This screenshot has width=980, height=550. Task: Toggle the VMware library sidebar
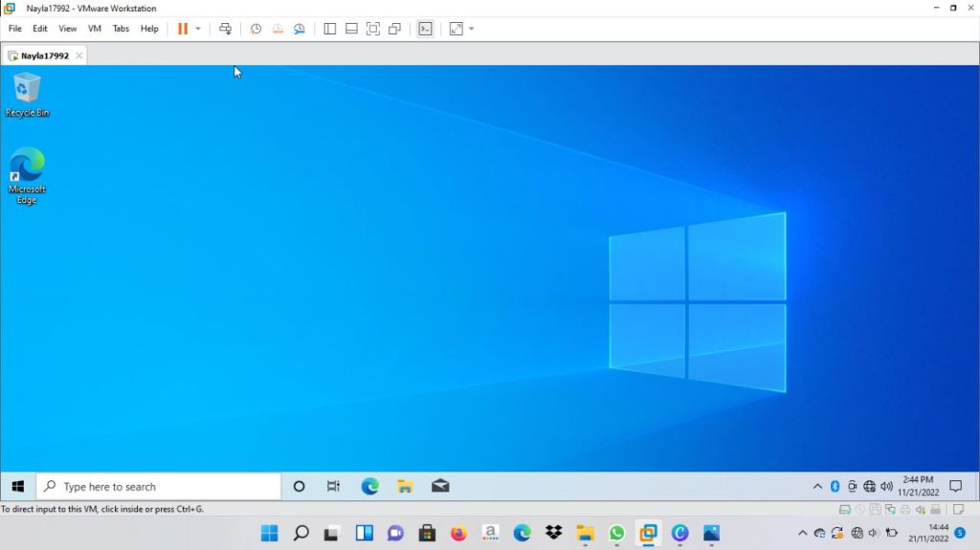point(330,29)
